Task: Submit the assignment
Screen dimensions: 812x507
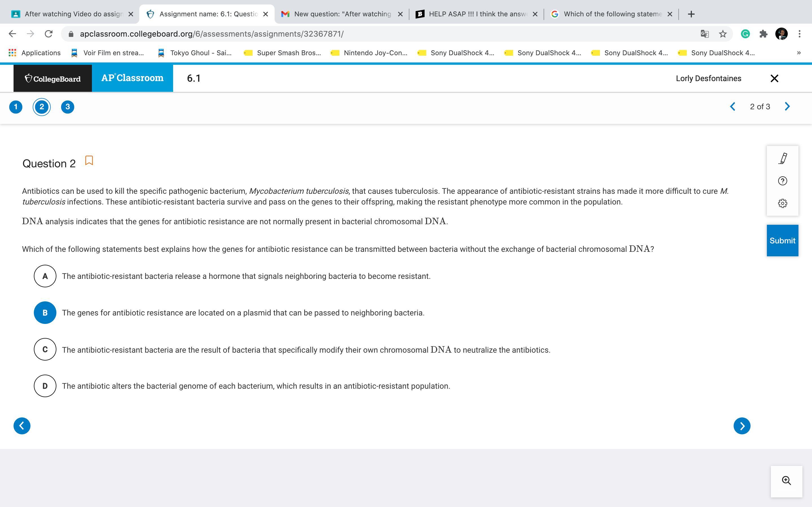Action: pyautogui.click(x=782, y=241)
